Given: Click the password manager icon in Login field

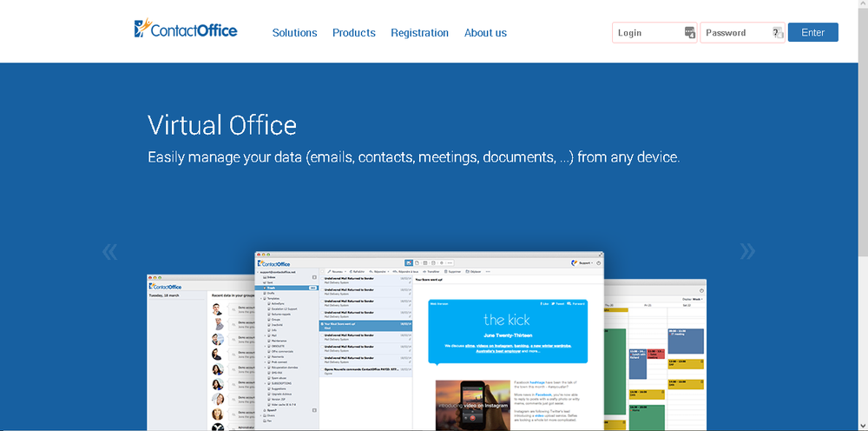Looking at the screenshot, I should click(690, 33).
